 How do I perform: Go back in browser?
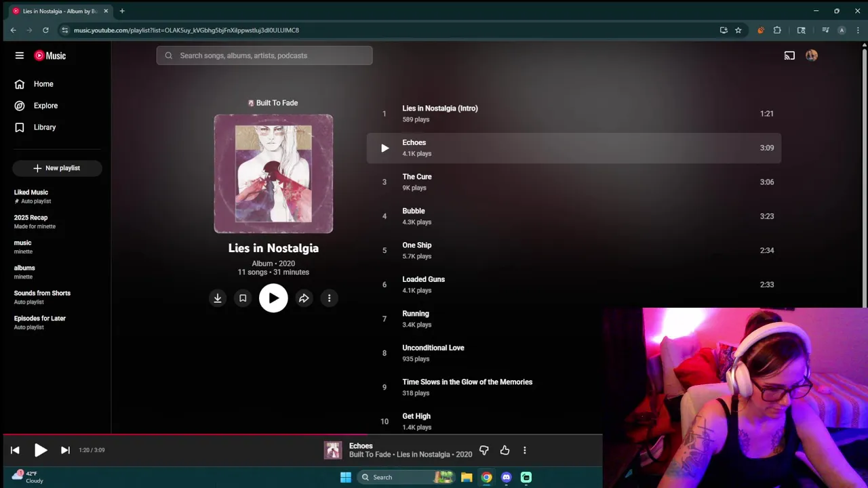pos(13,30)
